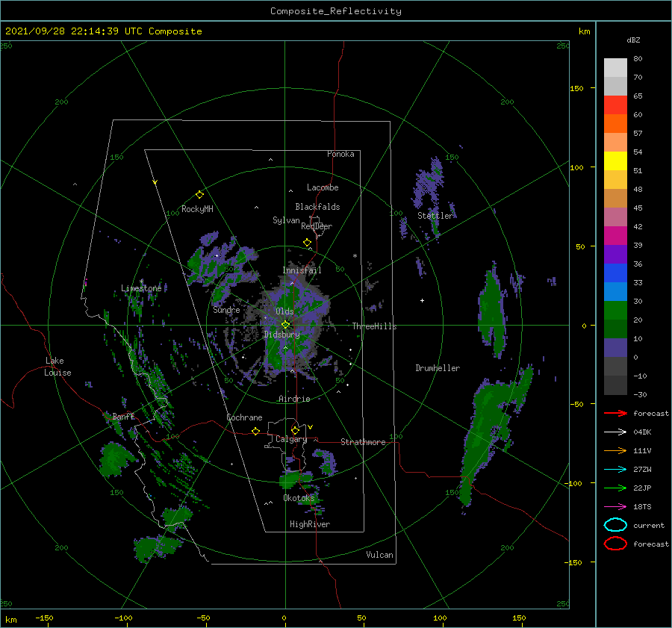Click the Okotoks label

pos(299,498)
